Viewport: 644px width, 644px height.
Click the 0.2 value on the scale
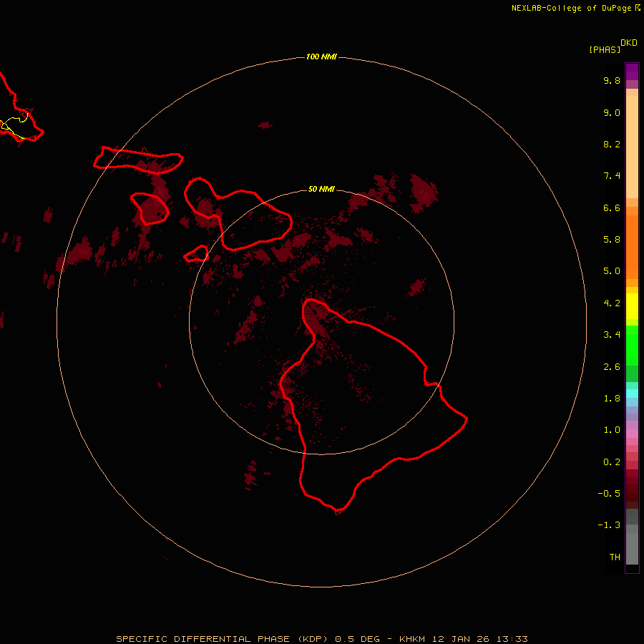pyautogui.click(x=612, y=462)
